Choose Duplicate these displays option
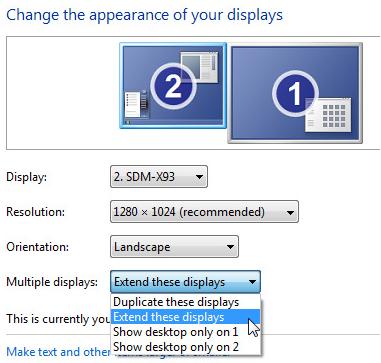 [x=185, y=302]
